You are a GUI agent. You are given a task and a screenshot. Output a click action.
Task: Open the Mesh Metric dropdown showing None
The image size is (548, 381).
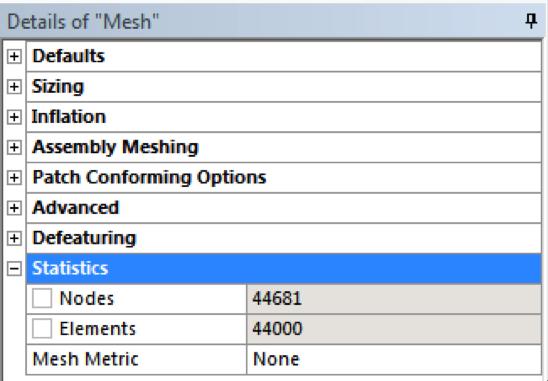click(x=394, y=359)
